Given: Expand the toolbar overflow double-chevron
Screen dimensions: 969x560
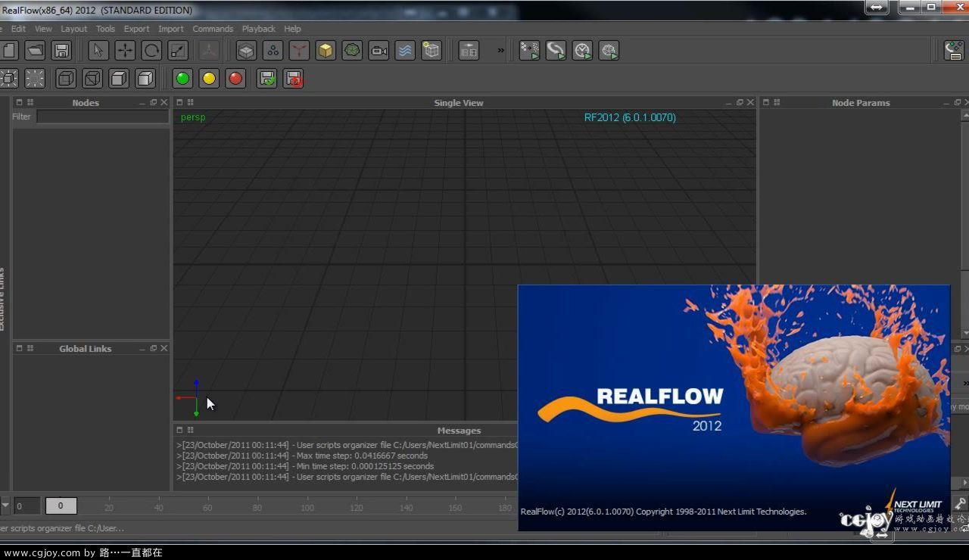Looking at the screenshot, I should point(500,51).
